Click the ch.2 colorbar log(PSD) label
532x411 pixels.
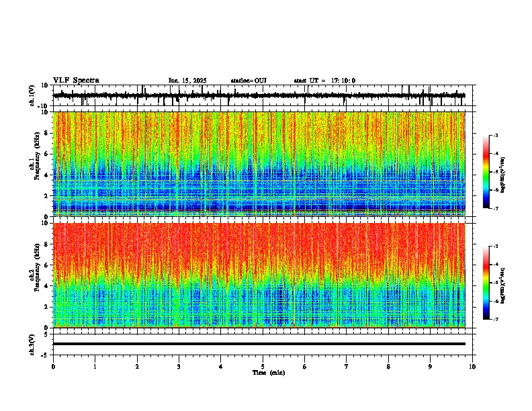pyautogui.click(x=502, y=285)
